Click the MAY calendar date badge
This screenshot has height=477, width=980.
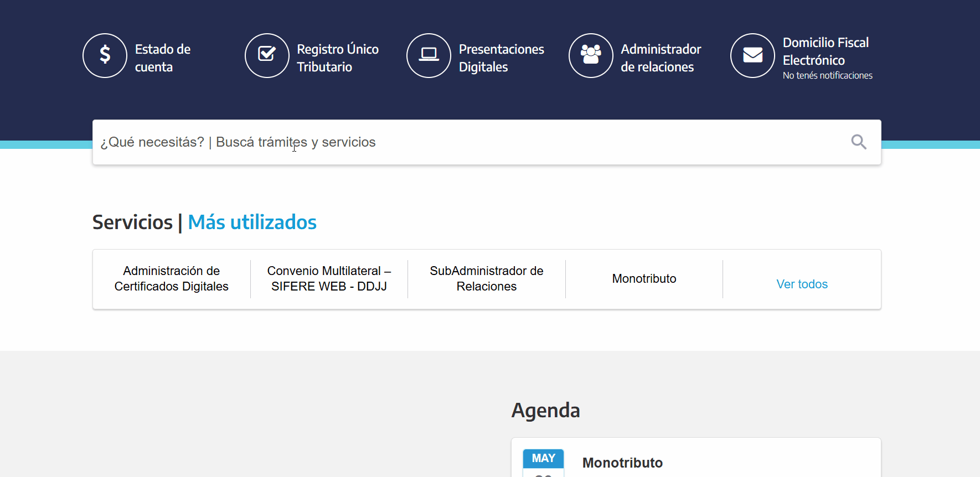(543, 463)
